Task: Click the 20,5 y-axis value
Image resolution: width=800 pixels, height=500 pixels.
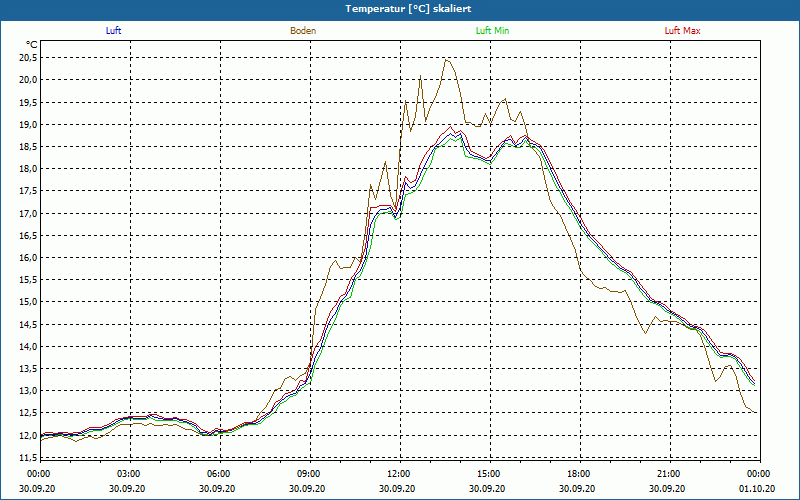Action: [28, 58]
